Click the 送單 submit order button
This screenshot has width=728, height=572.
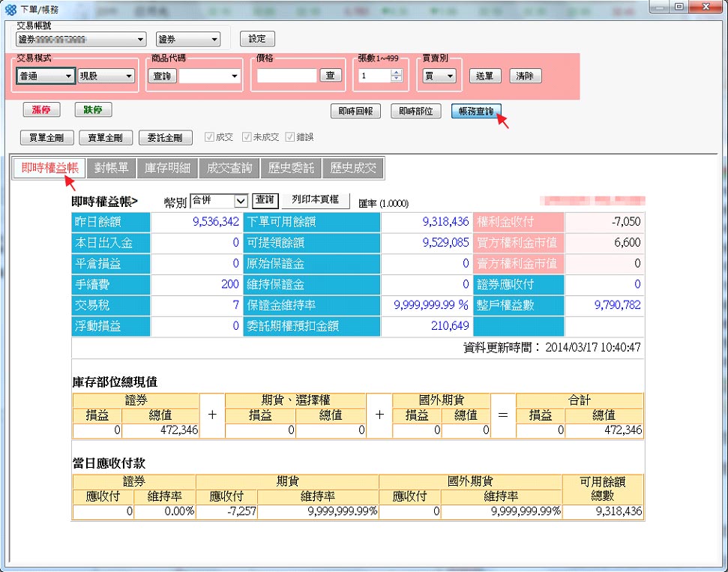485,76
